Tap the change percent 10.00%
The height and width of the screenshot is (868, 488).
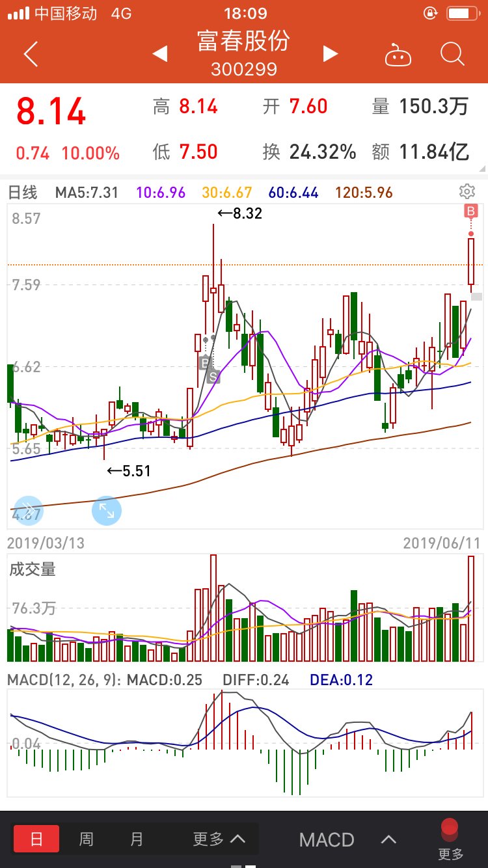point(90,154)
